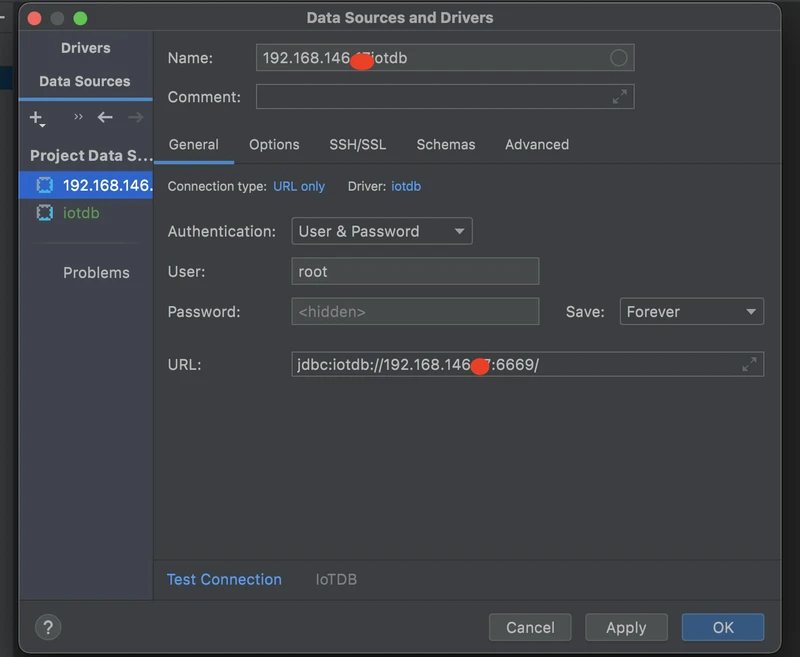The width and height of the screenshot is (800, 657).
Task: Select the 192.168.146 data source entry
Action: point(86,185)
